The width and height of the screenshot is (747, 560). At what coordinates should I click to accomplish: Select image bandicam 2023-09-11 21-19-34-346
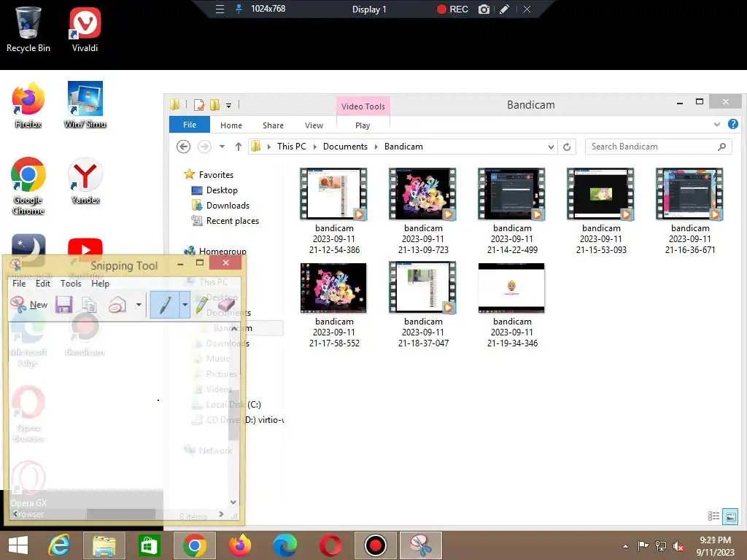click(512, 305)
